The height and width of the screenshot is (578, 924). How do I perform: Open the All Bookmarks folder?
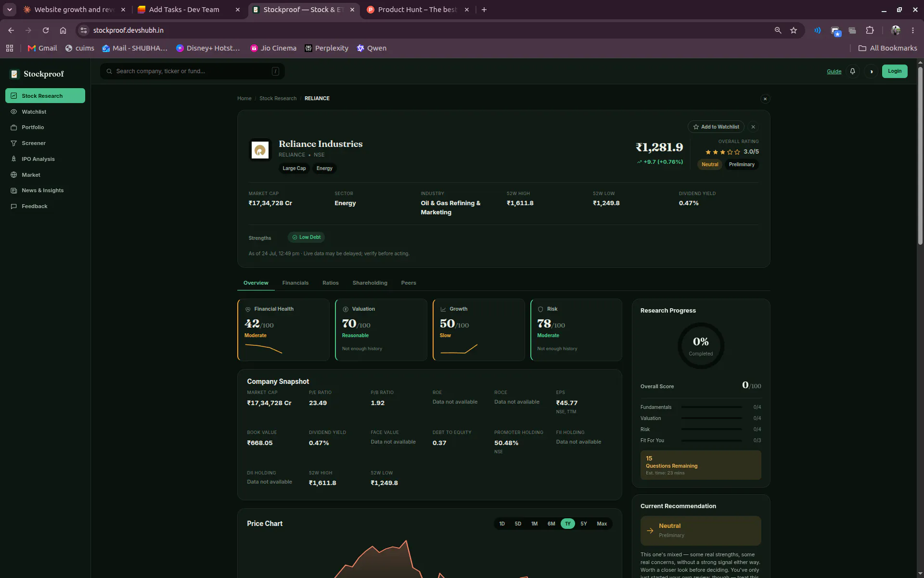tap(887, 48)
